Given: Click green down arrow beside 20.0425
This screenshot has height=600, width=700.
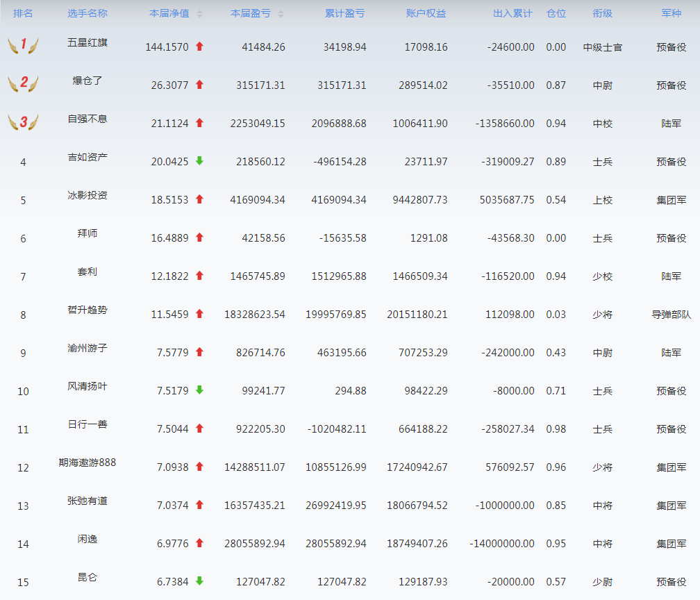Looking at the screenshot, I should pos(199,160).
